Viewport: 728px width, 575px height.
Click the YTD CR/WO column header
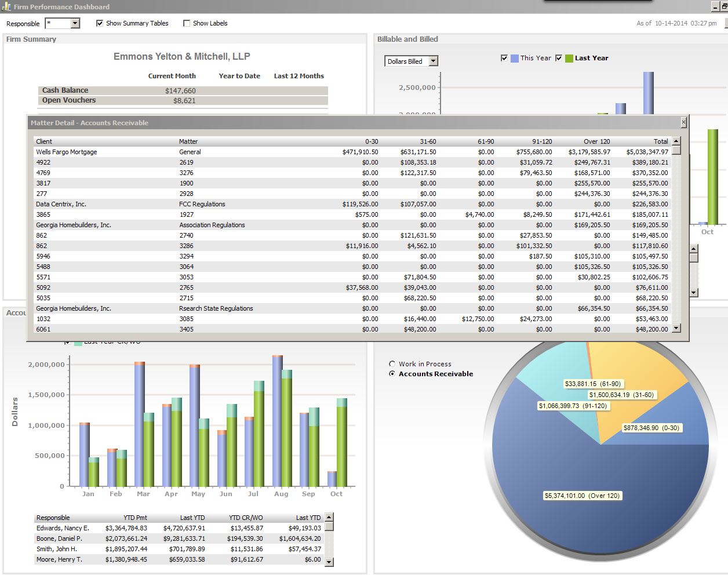coord(246,518)
